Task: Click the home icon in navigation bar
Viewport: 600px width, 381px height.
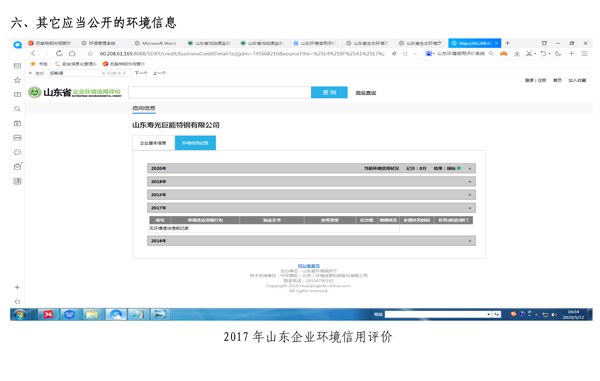Action: coord(72,54)
